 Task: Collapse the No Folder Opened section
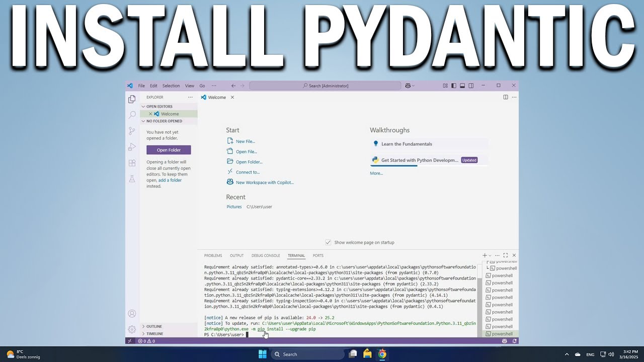pyautogui.click(x=169, y=121)
